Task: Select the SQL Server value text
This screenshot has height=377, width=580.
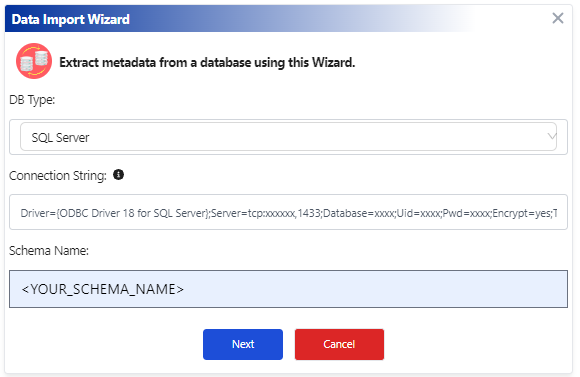Action: 60,138
